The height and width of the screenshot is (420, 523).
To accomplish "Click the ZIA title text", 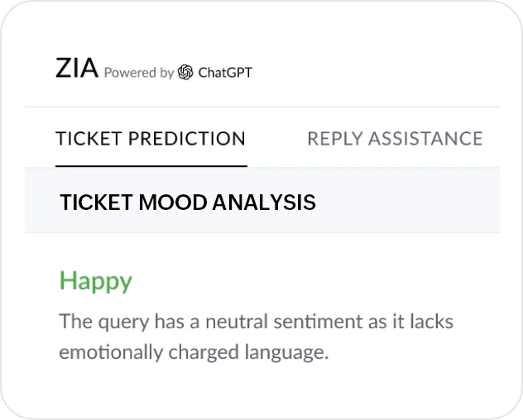I will (x=76, y=69).
